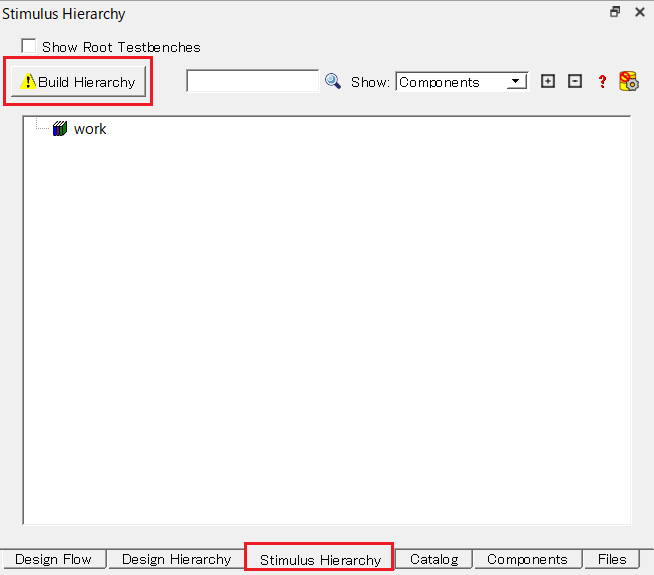Undock the Stimulus Hierarchy panel
Viewport: 654px width, 575px height.
point(615,13)
